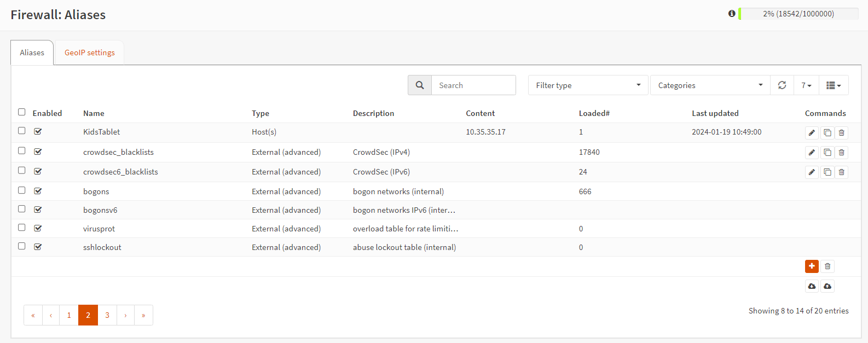The image size is (868, 343).
Task: Delete the crowdsec6_blacklists alias
Action: coord(842,172)
